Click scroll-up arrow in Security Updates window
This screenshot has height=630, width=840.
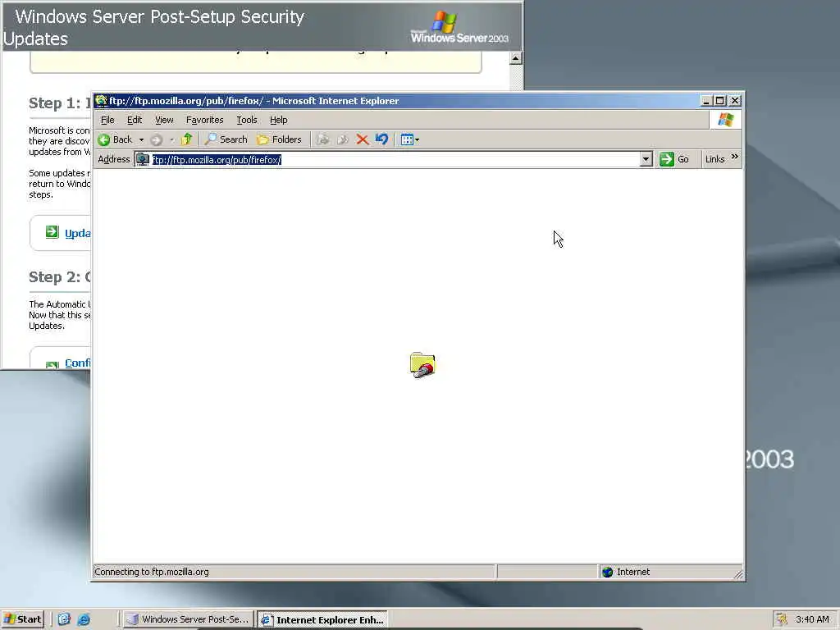(516, 58)
